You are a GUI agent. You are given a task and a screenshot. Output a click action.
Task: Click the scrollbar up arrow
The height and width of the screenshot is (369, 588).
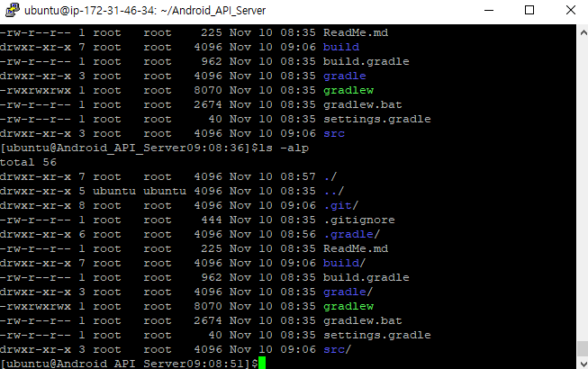[x=583, y=33]
